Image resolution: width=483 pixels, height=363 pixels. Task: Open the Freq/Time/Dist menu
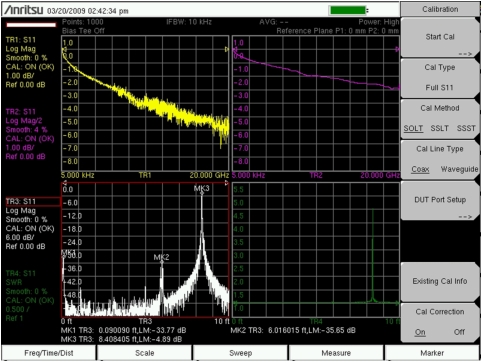49,353
